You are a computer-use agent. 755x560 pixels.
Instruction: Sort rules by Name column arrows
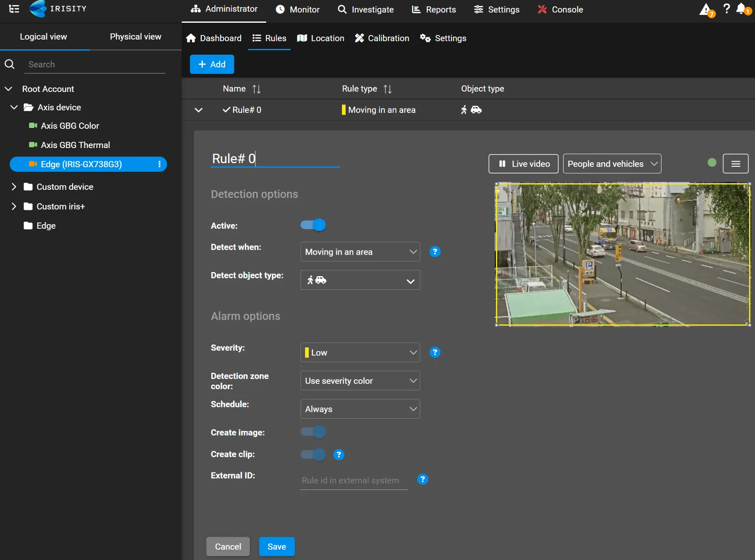coord(257,89)
